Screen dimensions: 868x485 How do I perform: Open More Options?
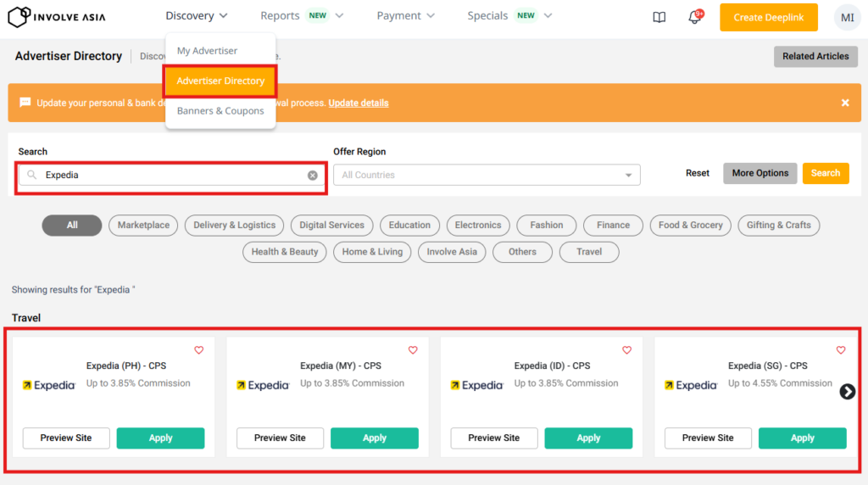(x=760, y=173)
